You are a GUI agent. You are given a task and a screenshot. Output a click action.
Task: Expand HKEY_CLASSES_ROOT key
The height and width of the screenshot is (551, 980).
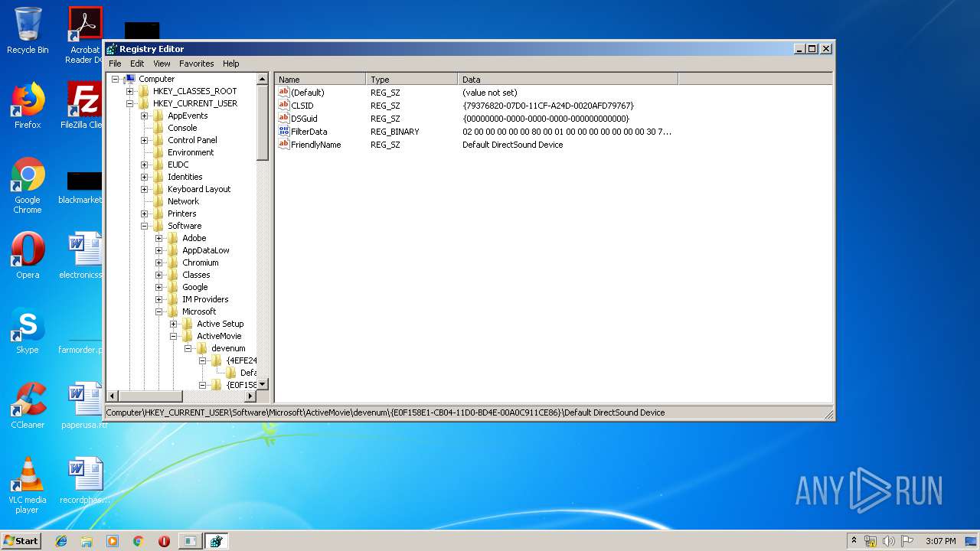click(x=130, y=91)
